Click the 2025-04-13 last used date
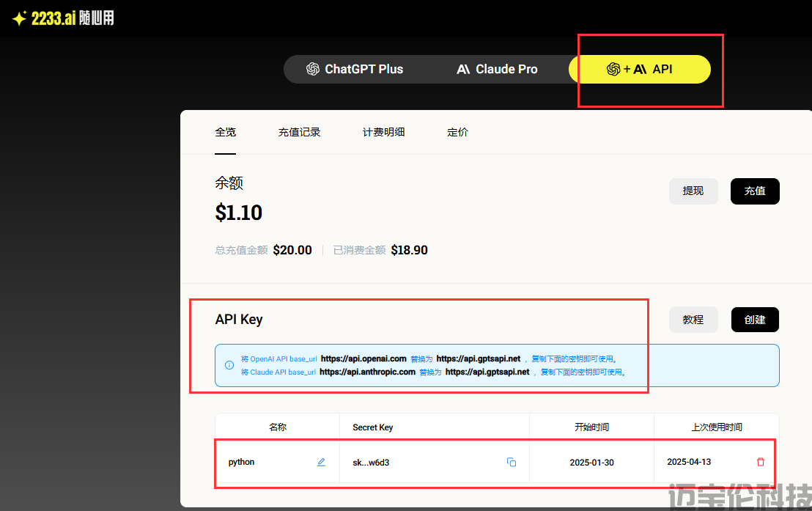This screenshot has width=812, height=511. [x=689, y=462]
